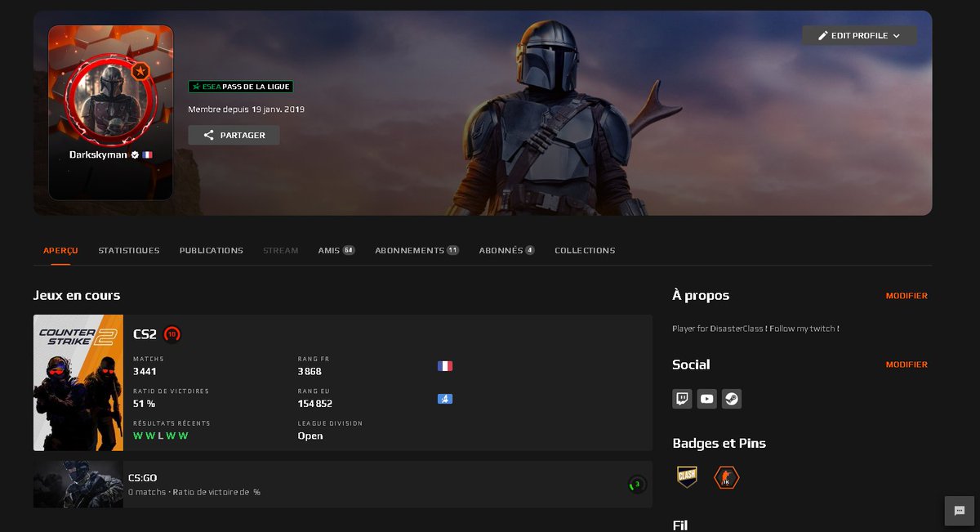
Task: Click the CS:GO level 3 skill icon
Action: pyautogui.click(x=637, y=485)
